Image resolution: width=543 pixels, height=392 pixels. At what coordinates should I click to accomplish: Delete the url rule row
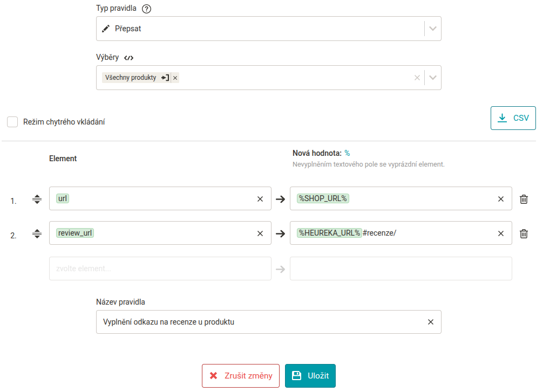point(524,199)
